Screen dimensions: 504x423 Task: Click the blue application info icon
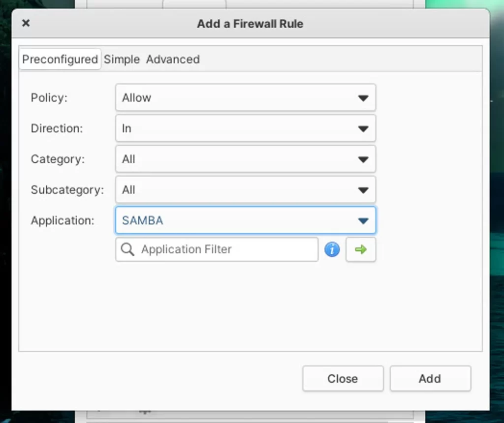pos(332,249)
